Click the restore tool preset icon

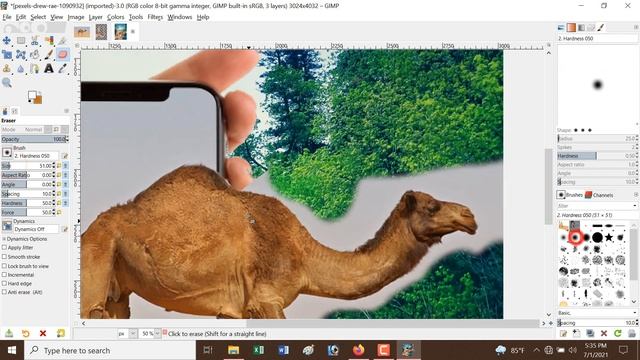(x=26, y=333)
